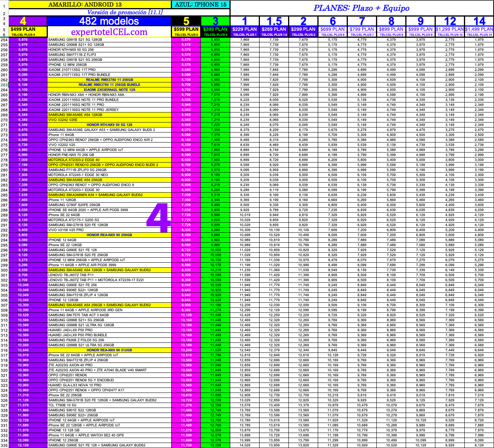Select 'HONOR REA-NX9 90 512GB' cell
Image resolution: width=494 pixels, height=448 pixels.
point(109,350)
